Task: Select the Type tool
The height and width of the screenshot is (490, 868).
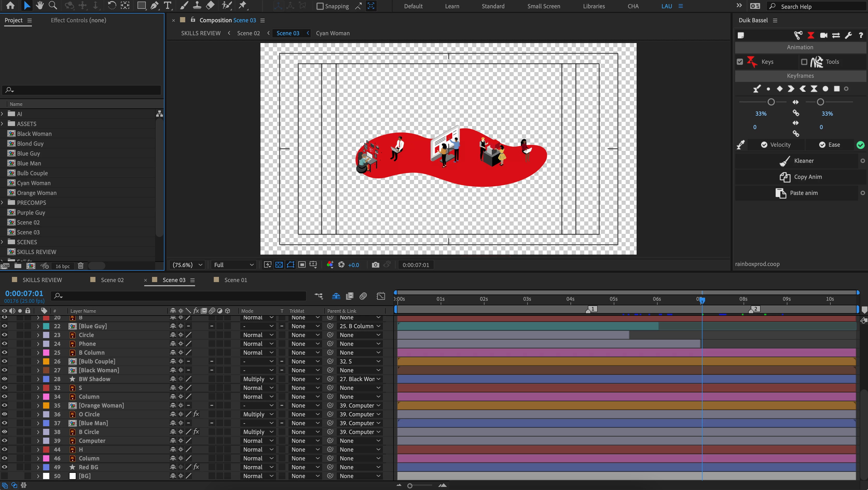Action: click(x=167, y=6)
